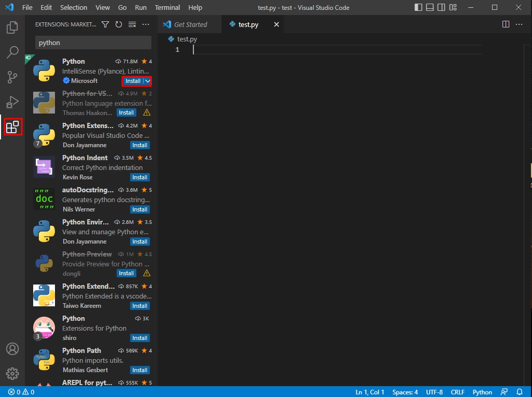The width and height of the screenshot is (532, 397).
Task: Change indentation via Spaces: 4
Action: pos(405,392)
